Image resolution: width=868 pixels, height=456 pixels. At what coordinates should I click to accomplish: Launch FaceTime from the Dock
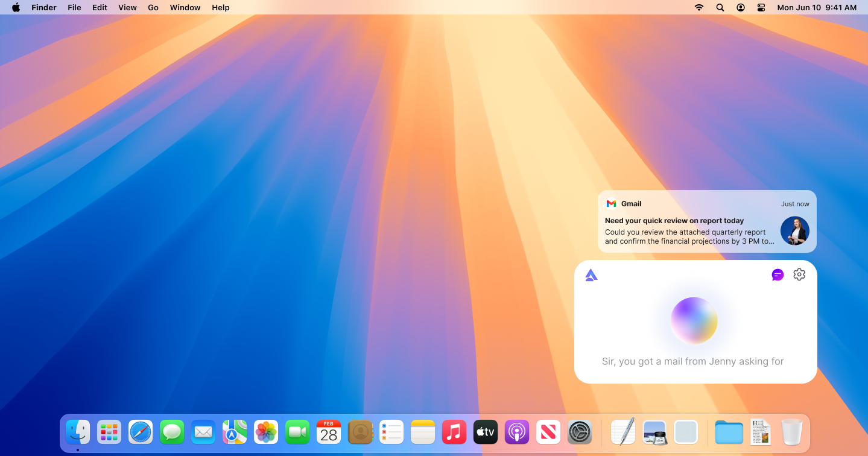tap(297, 432)
